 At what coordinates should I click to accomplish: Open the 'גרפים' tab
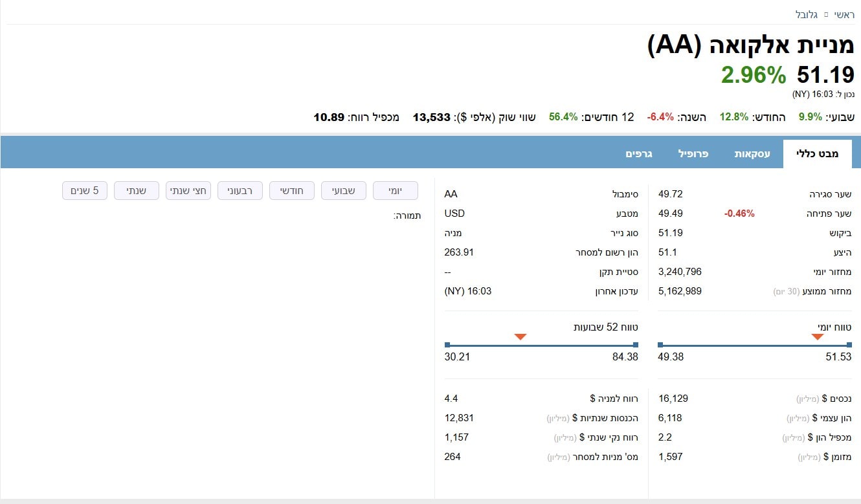point(639,154)
